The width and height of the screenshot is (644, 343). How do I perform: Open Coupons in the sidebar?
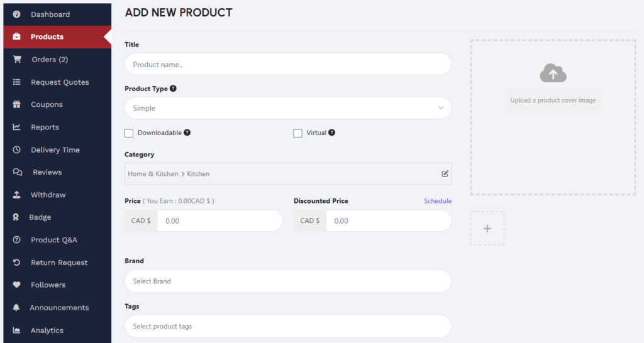(47, 105)
